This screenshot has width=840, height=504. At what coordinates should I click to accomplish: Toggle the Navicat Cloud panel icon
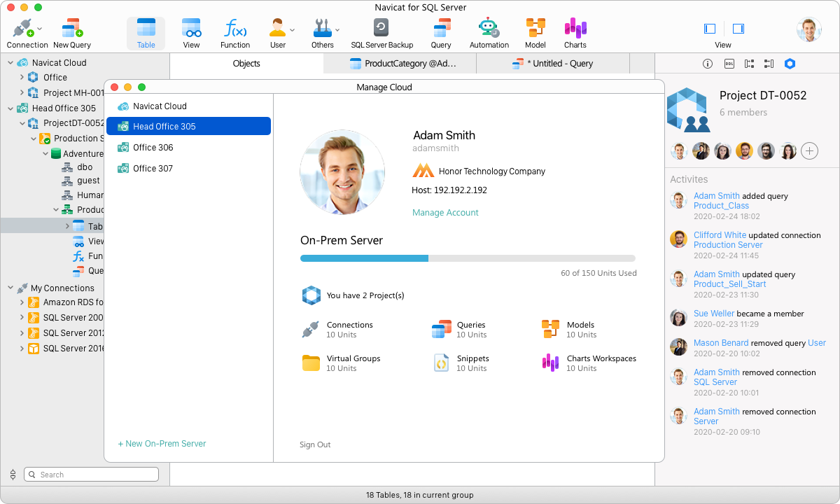coord(790,64)
